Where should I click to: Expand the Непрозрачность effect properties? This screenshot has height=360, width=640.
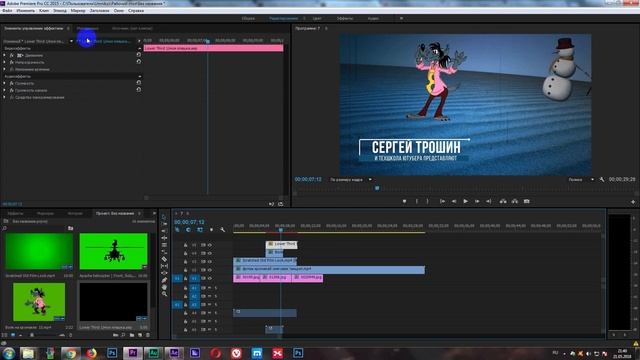(4, 62)
